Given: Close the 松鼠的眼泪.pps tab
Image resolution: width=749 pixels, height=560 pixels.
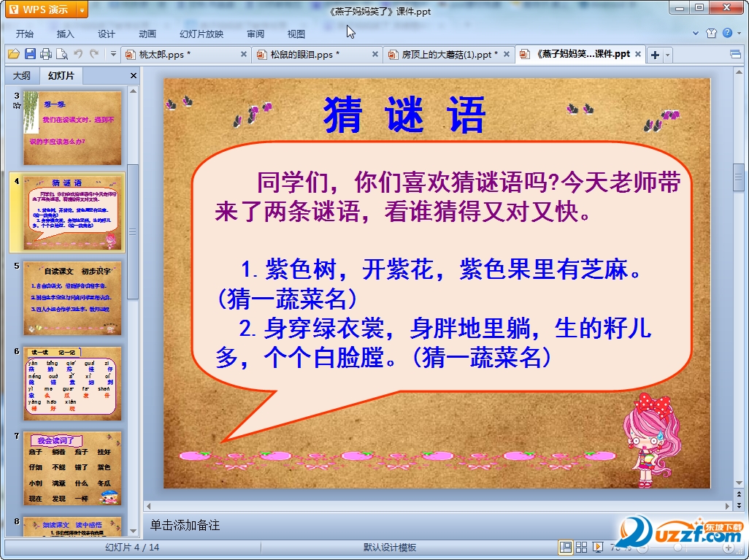Looking at the screenshot, I should (375, 55).
